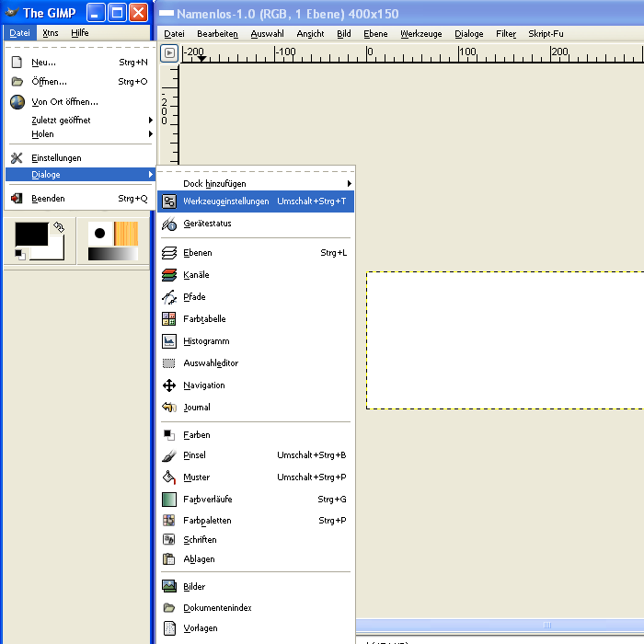Click the Auswahleditor icon
Viewport: 644px width, 644px height.
pyautogui.click(x=168, y=363)
